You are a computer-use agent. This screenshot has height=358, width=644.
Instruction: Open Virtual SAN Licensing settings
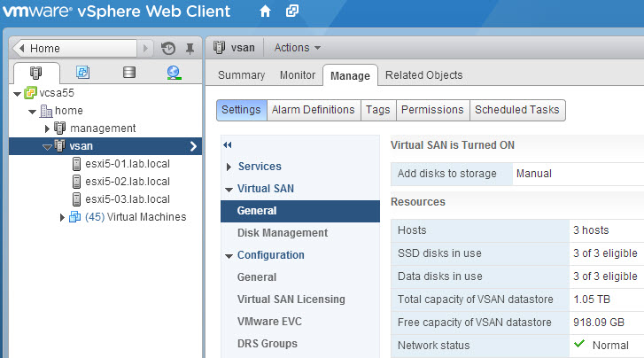(291, 300)
